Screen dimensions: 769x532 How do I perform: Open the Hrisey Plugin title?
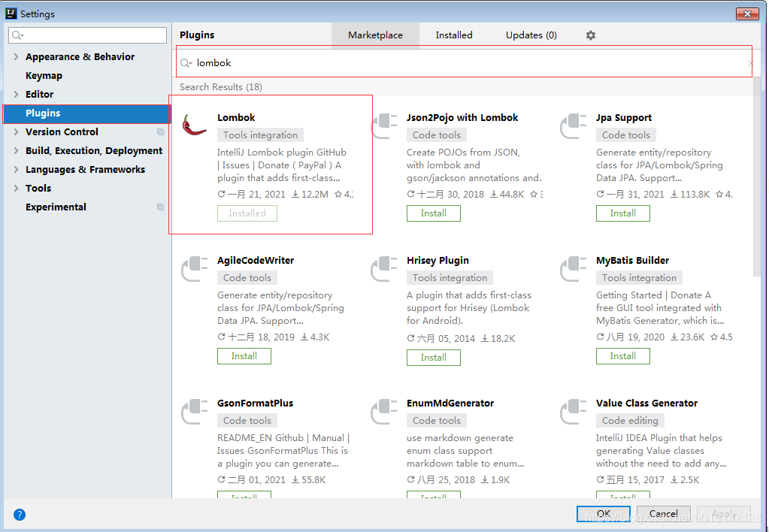click(437, 260)
